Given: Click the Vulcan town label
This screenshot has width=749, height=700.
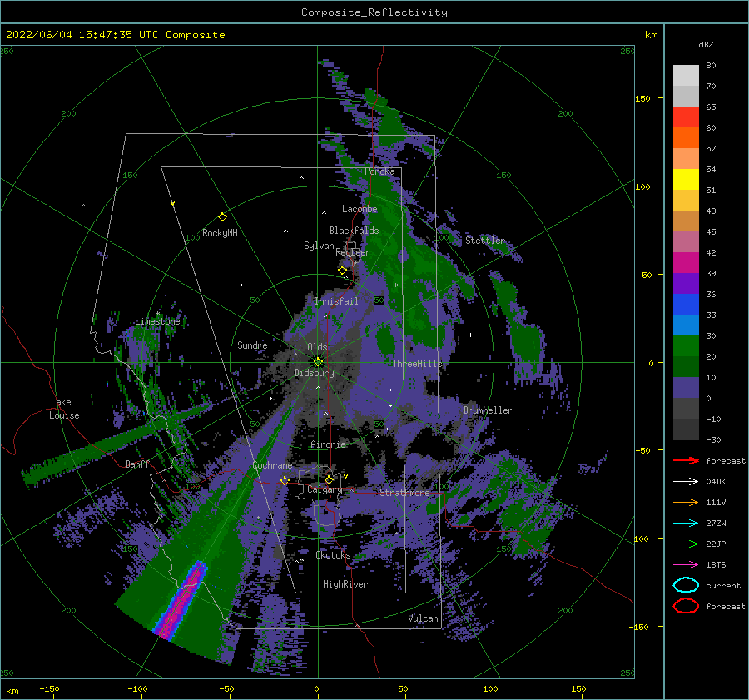Looking at the screenshot, I should pyautogui.click(x=424, y=618).
